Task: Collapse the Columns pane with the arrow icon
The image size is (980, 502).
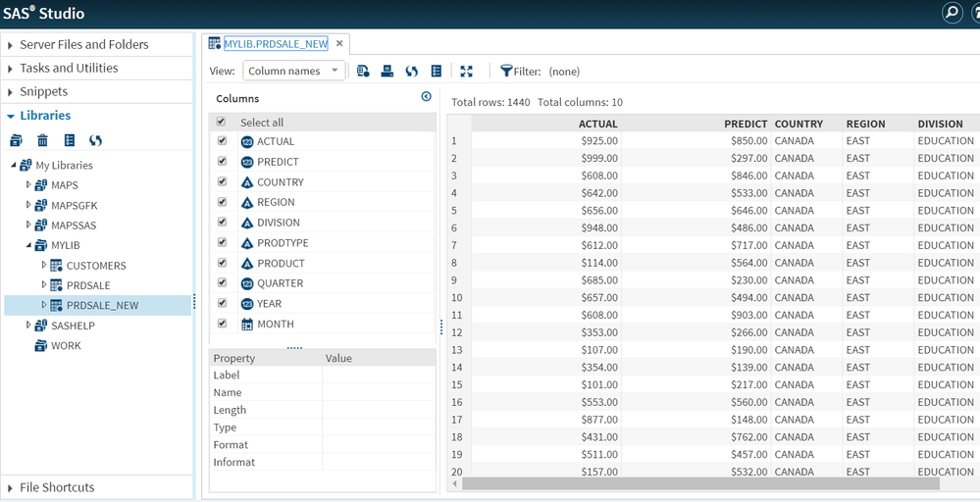Action: tap(426, 97)
